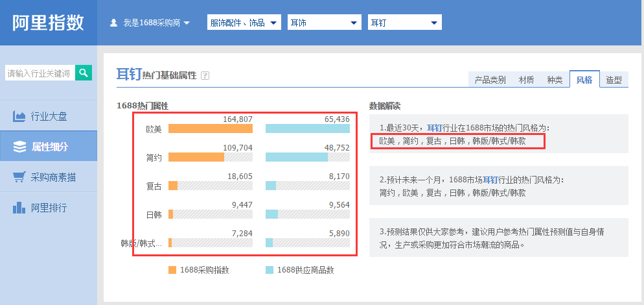The height and width of the screenshot is (305, 644).
Task: Click the industry keyword search field
Action: (x=39, y=73)
